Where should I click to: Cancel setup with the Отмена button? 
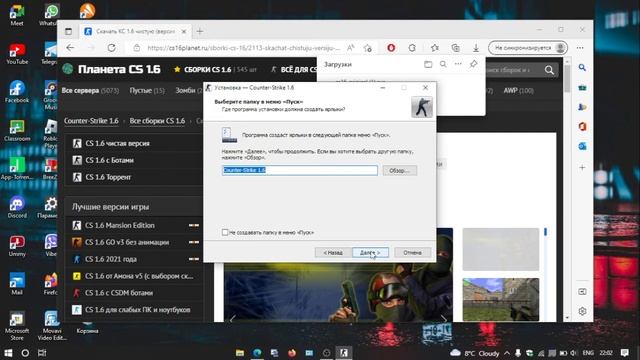pyautogui.click(x=412, y=253)
